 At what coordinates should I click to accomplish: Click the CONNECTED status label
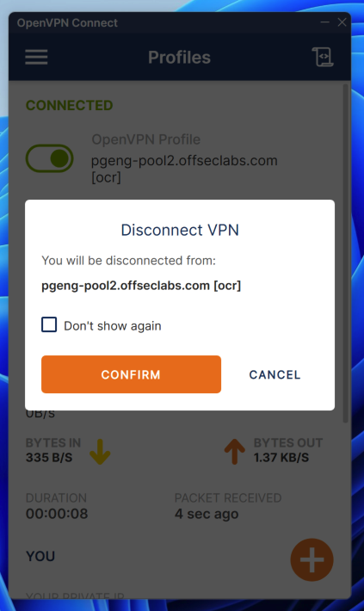tap(70, 105)
